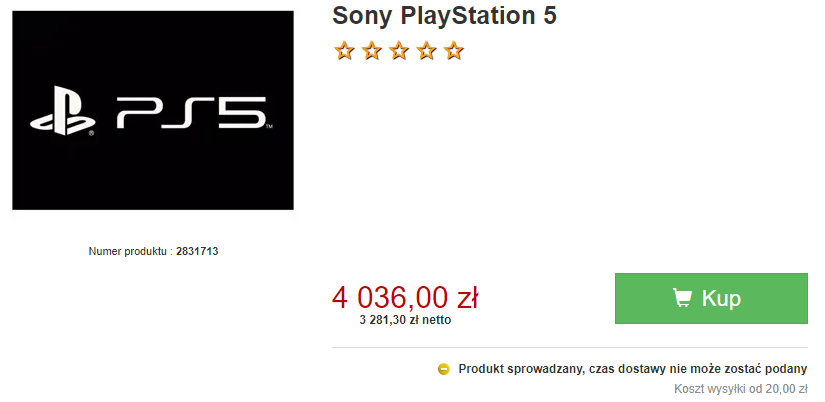The width and height of the screenshot is (825, 402).
Task: Click the 3 281,30 zł netto price
Action: point(405,320)
